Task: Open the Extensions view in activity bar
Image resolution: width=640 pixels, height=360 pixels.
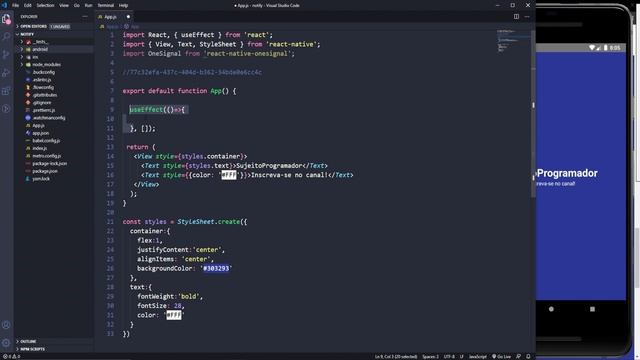Action: pyautogui.click(x=6, y=91)
